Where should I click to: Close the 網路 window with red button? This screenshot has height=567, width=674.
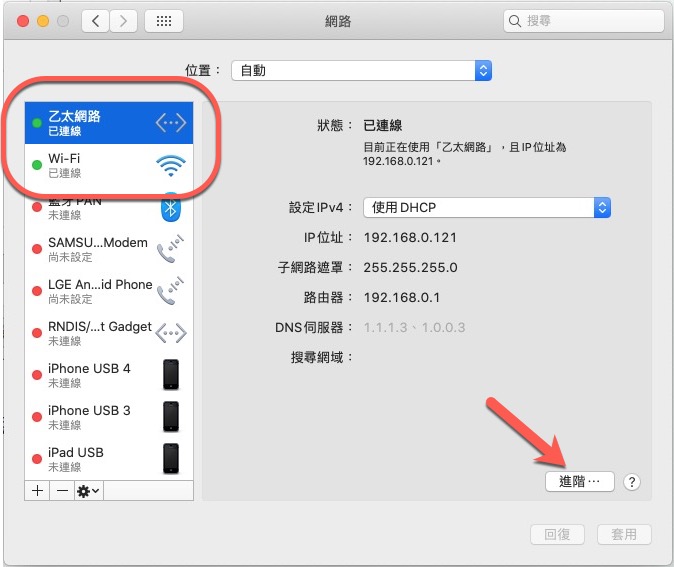[23, 21]
